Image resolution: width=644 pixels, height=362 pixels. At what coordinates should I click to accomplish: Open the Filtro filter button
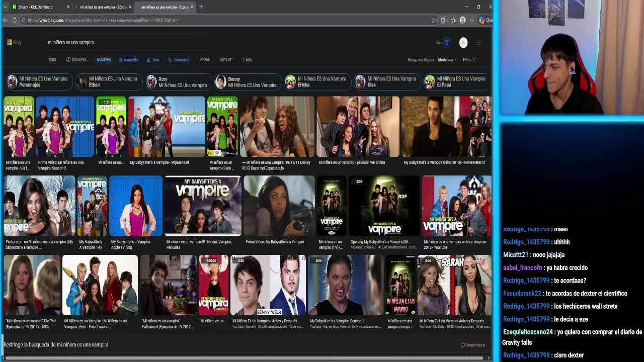click(469, 60)
